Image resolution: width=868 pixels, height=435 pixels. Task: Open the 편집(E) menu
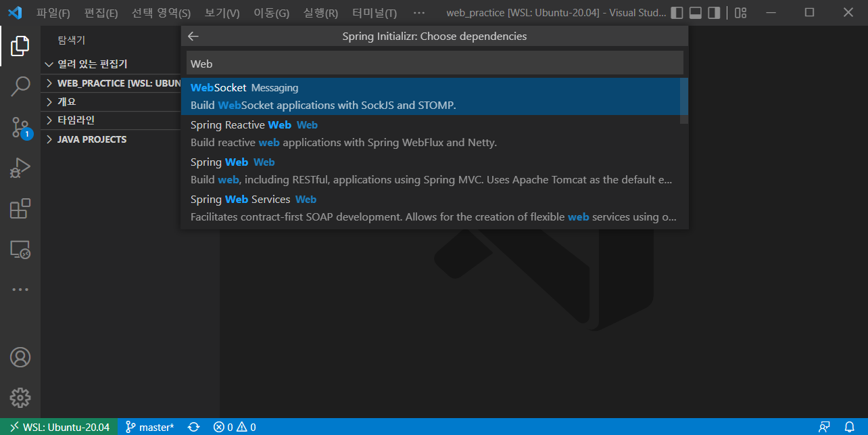click(x=101, y=13)
